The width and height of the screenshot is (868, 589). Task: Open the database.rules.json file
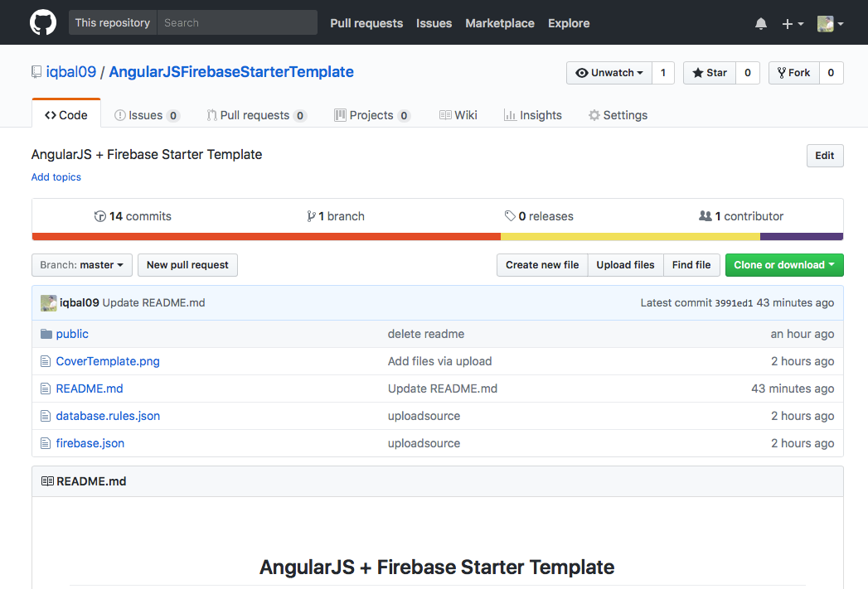pyautogui.click(x=108, y=416)
